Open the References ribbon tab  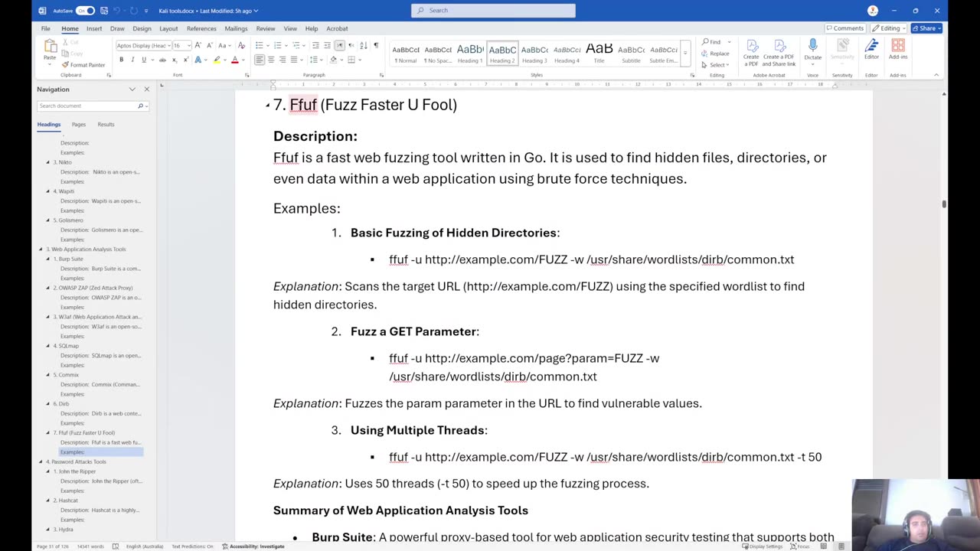click(x=201, y=28)
